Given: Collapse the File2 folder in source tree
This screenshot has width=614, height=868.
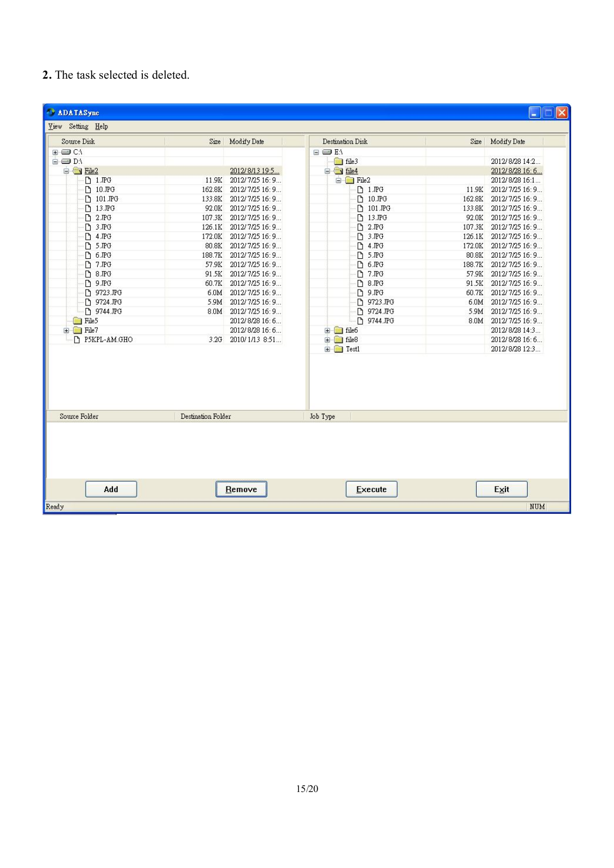Looking at the screenshot, I should (66, 171).
